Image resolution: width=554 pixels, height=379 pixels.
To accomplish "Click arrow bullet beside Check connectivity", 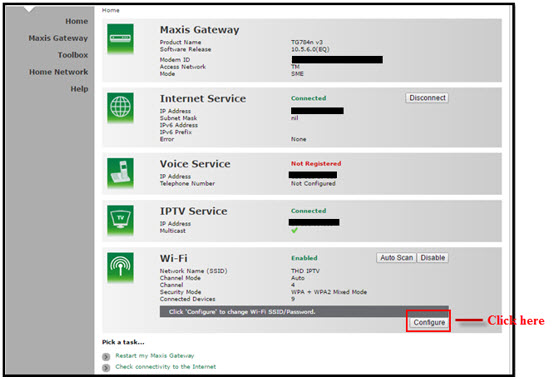I will click(x=106, y=368).
